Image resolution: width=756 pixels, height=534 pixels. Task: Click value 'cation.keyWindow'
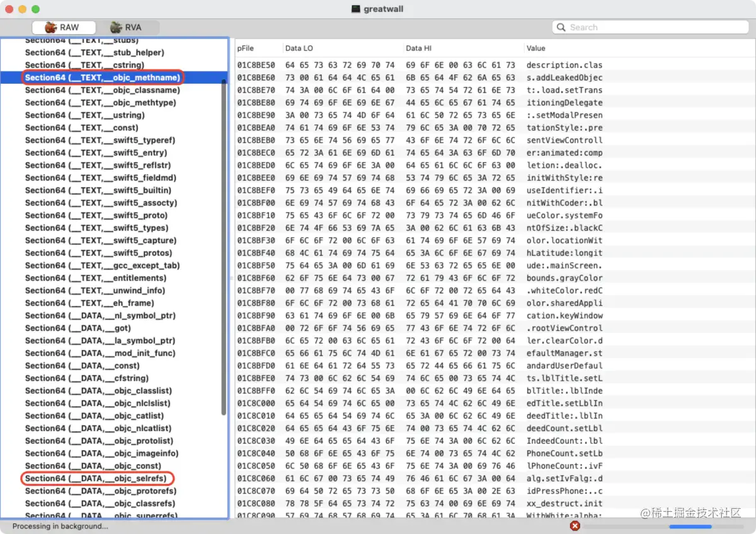click(x=564, y=316)
